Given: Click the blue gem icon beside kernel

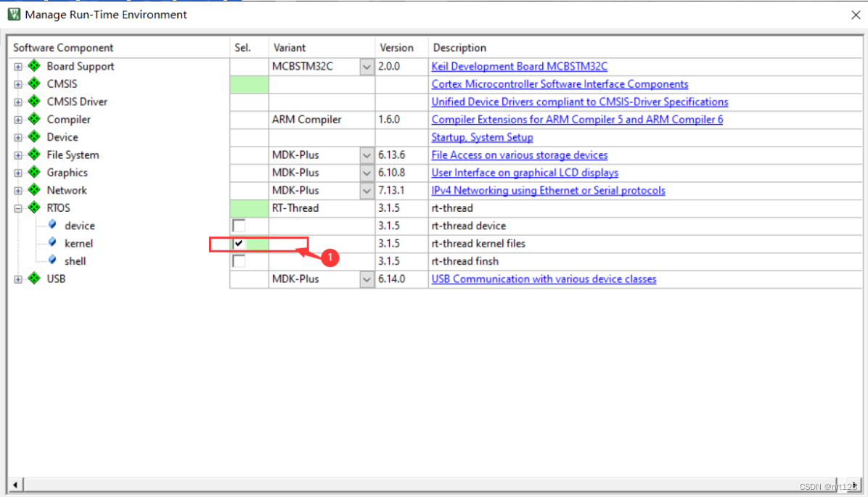Looking at the screenshot, I should [52, 242].
